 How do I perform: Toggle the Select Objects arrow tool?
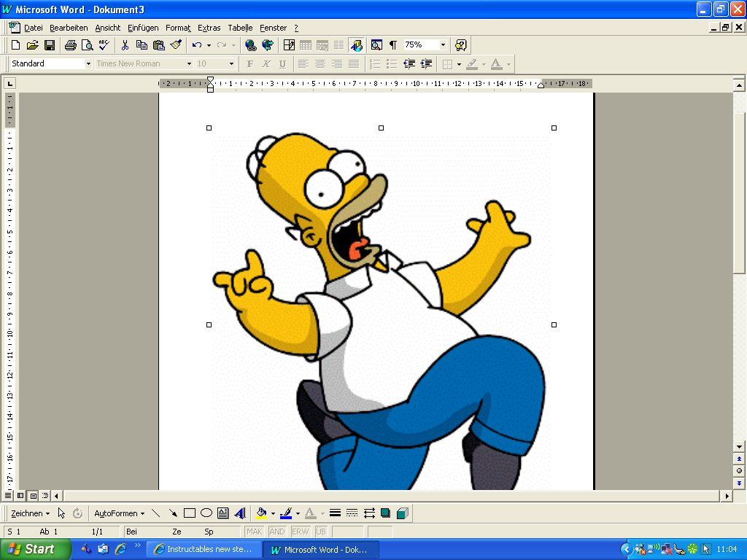61,513
